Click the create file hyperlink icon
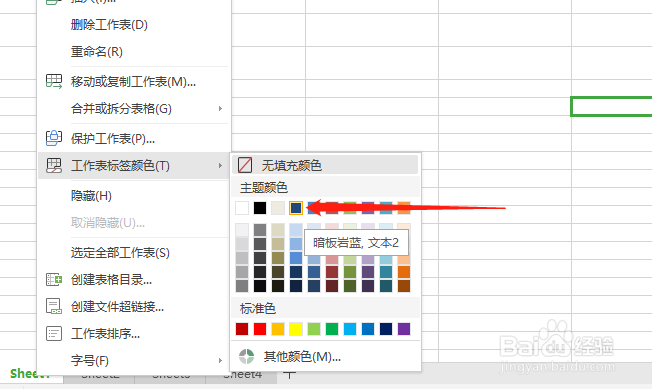The width and height of the screenshot is (652, 389). click(x=54, y=306)
